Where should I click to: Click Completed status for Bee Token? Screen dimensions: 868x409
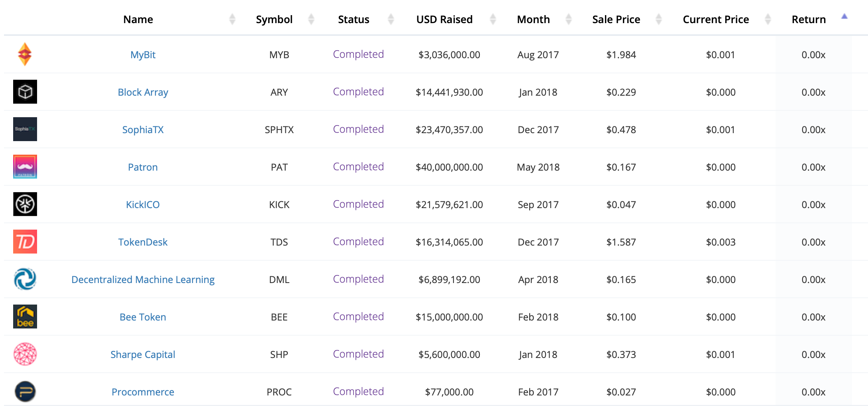[358, 317]
